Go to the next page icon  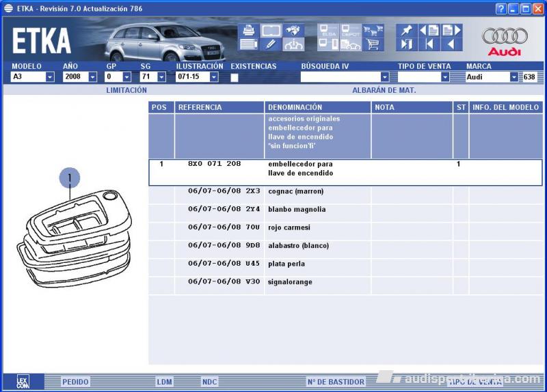[452, 31]
